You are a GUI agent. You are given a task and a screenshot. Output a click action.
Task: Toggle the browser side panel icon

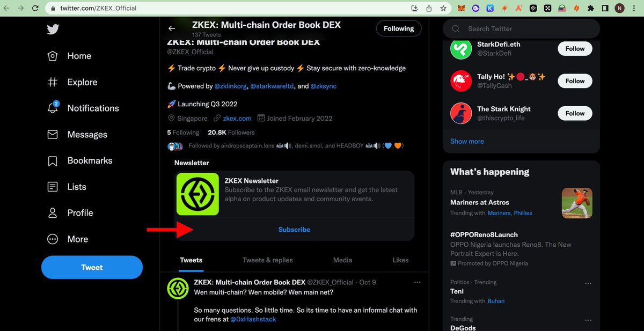coord(605,9)
